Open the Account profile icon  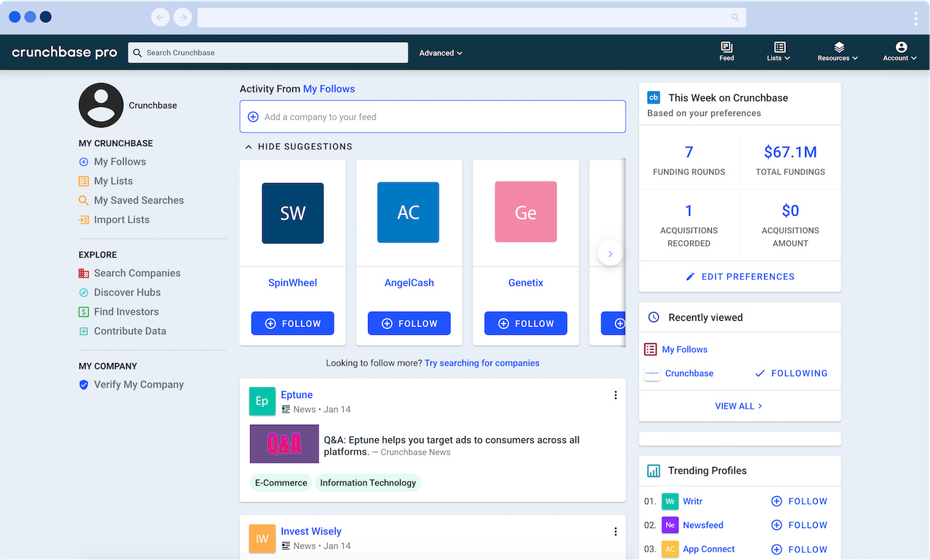[x=901, y=47]
